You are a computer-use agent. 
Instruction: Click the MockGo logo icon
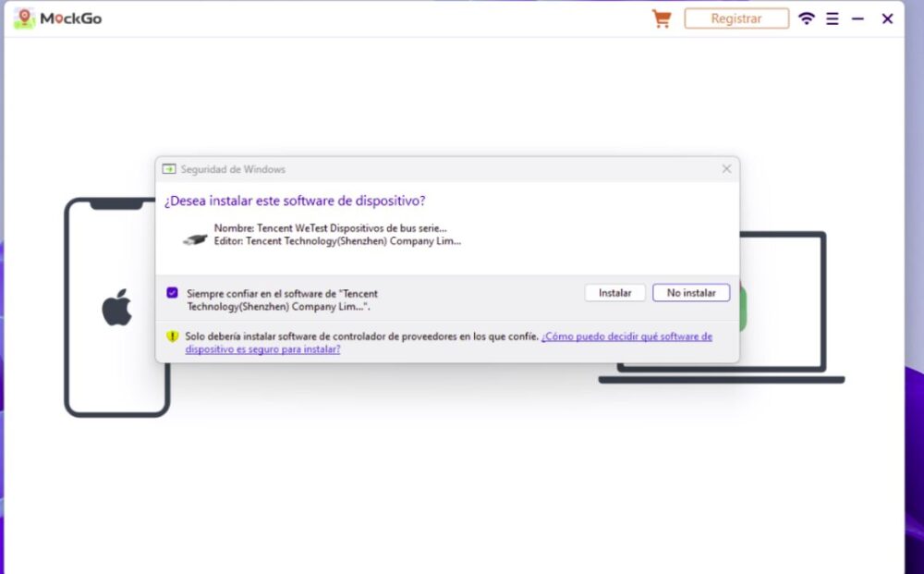24,18
